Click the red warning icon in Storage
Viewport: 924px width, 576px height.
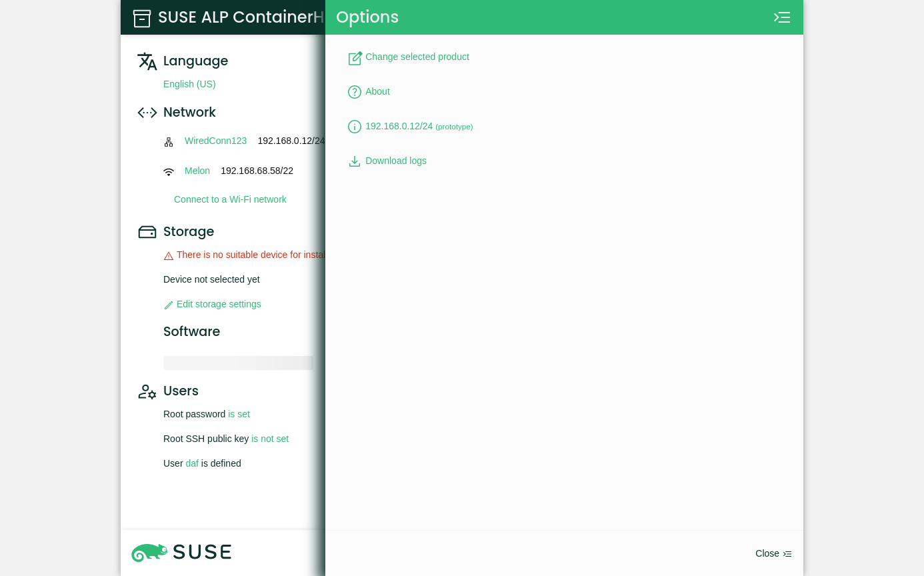(169, 256)
